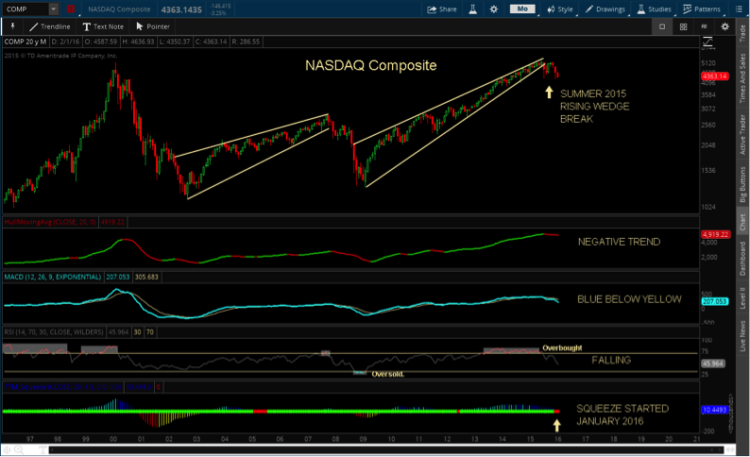The image size is (750, 457).
Task: Open the Studies menu
Action: click(654, 9)
